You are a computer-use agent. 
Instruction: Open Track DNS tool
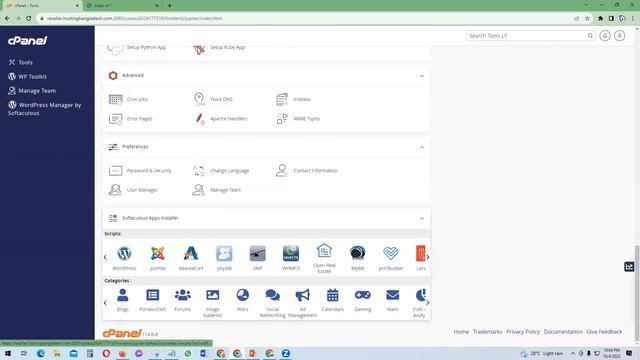coord(213,99)
